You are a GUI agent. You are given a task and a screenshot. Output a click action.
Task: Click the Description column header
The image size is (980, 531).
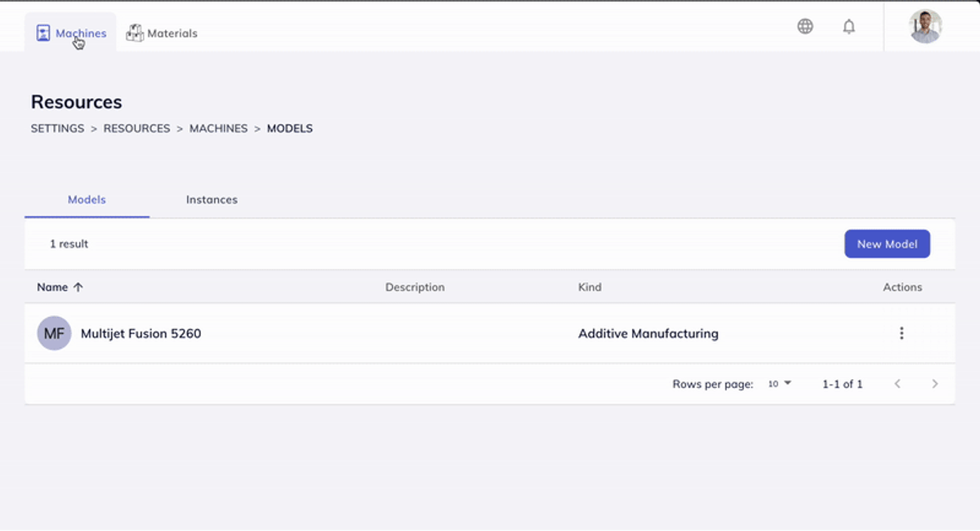pos(415,287)
